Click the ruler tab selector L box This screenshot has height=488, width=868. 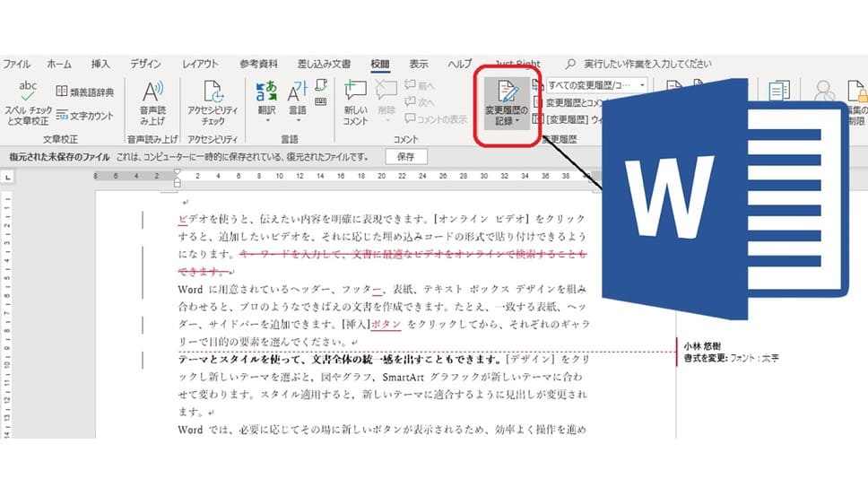[x=7, y=178]
